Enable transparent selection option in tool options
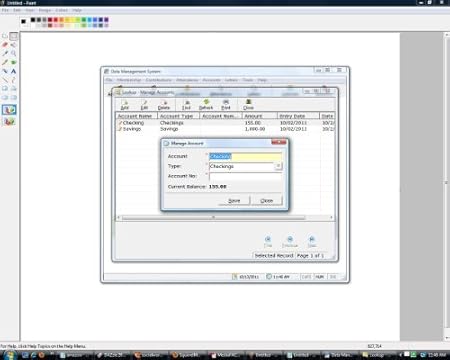This screenshot has width=450, height=360. coord(9,121)
